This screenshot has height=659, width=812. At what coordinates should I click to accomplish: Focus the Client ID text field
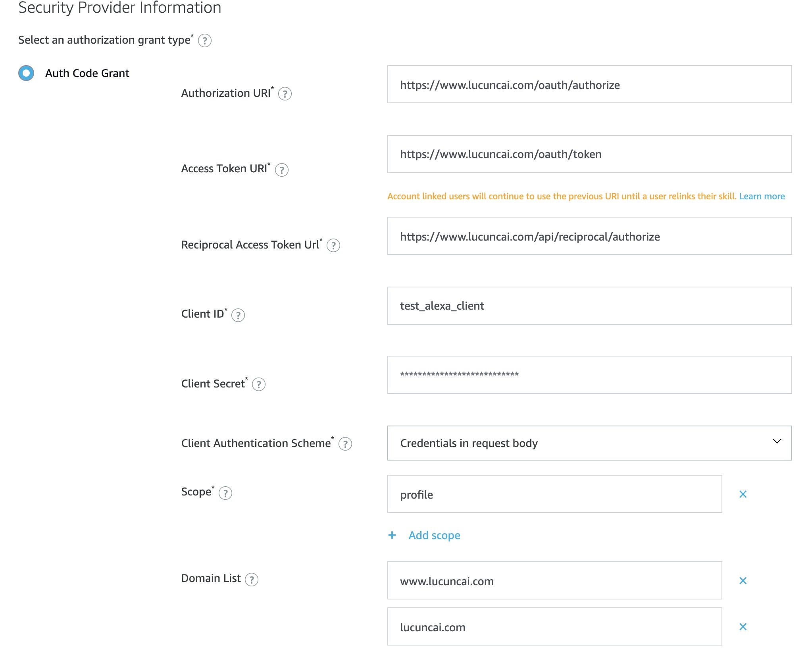point(589,306)
